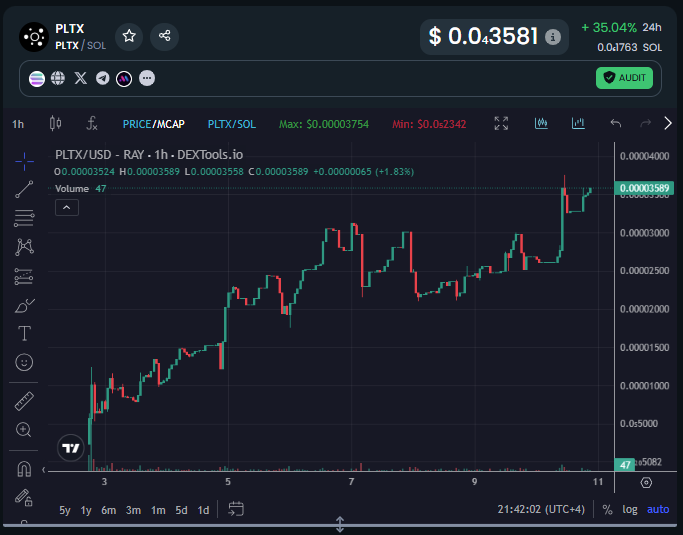Set chart range to 3m

point(133,510)
